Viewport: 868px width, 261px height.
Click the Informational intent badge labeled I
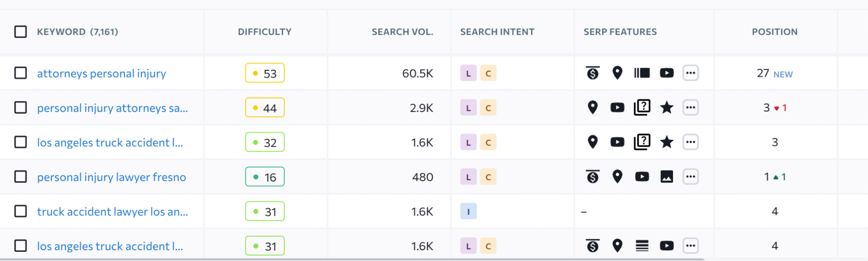pyautogui.click(x=468, y=211)
